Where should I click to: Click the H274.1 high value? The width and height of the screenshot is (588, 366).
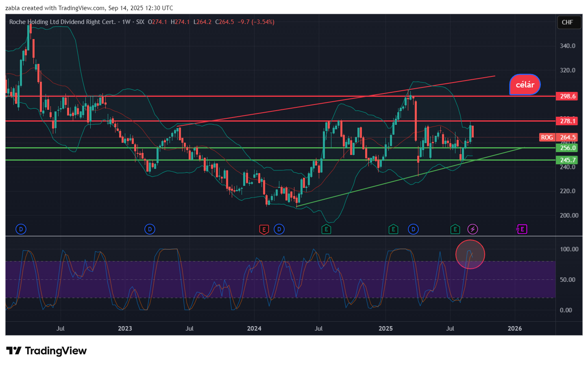point(180,22)
